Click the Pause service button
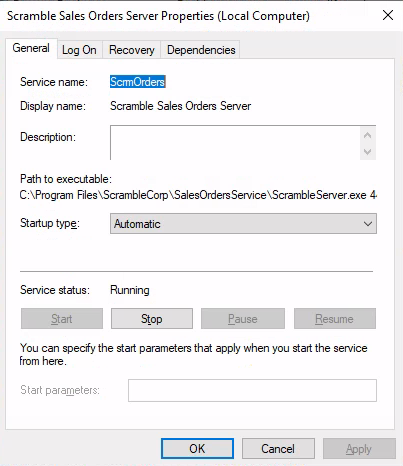This screenshot has height=466, width=403. click(243, 319)
